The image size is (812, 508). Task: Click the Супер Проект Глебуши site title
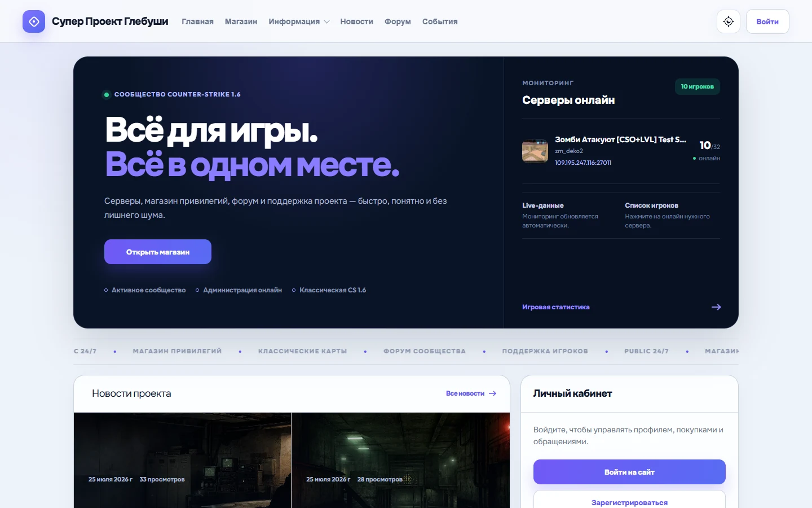click(x=110, y=21)
